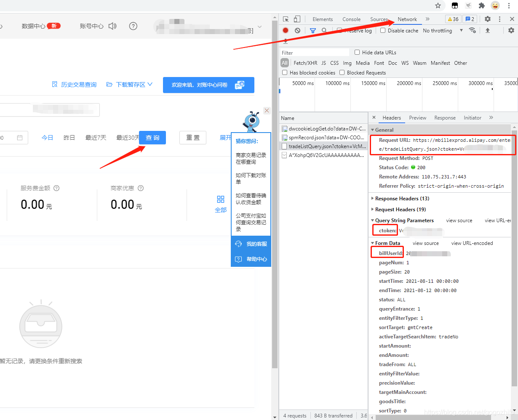Show info tooltip next to 服务费金额
This screenshot has width=518, height=420.
[x=56, y=188]
